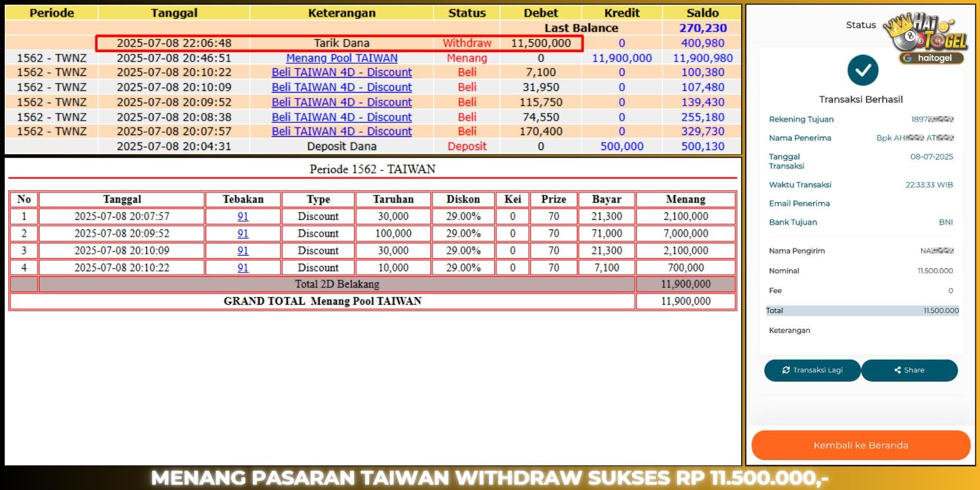Open the Menang Pool TAIWAN link
The height and width of the screenshot is (490, 980).
point(342,58)
